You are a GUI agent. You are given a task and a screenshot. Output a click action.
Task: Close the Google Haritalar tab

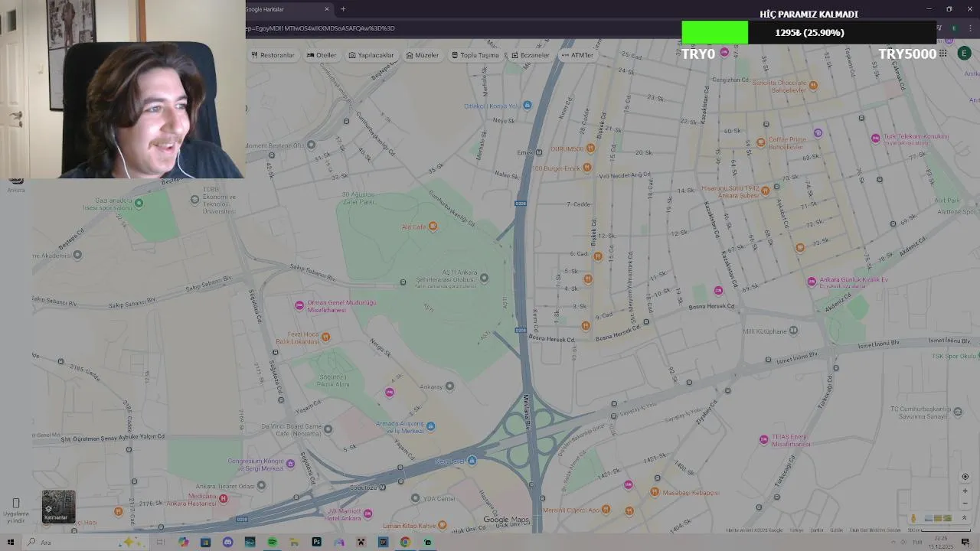[x=327, y=9]
